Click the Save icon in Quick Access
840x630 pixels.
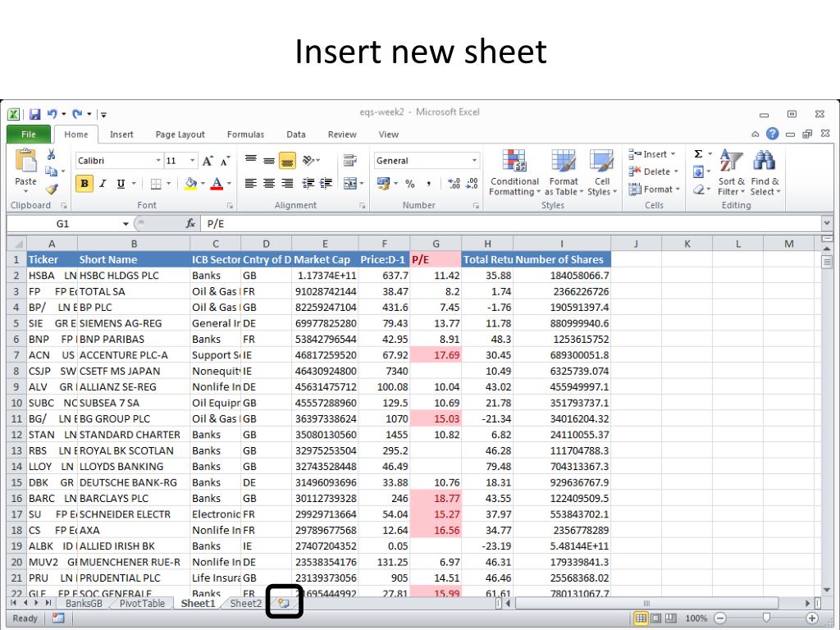coord(34,114)
